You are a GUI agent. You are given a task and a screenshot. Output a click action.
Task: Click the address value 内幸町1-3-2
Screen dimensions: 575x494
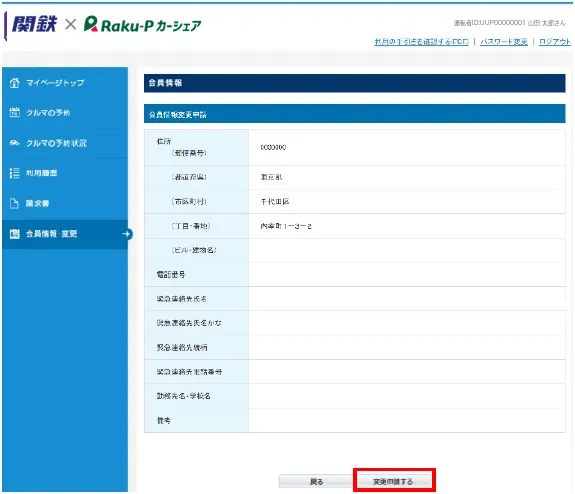coord(286,226)
